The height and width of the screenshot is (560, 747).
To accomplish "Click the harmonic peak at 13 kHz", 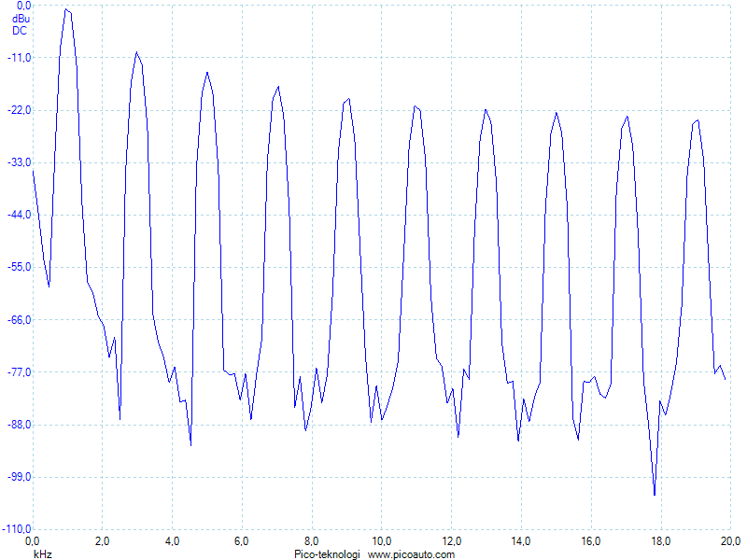I will 486,110.
